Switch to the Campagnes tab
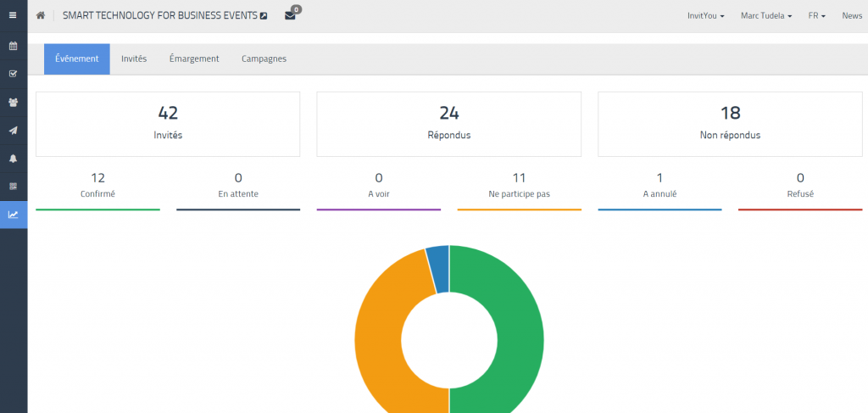This screenshot has width=868, height=413. pyautogui.click(x=264, y=59)
